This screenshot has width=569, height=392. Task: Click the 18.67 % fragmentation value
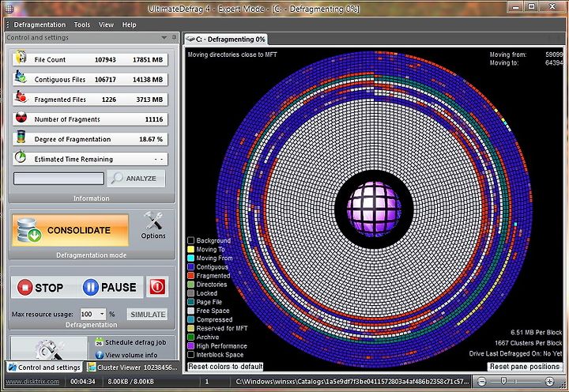151,139
